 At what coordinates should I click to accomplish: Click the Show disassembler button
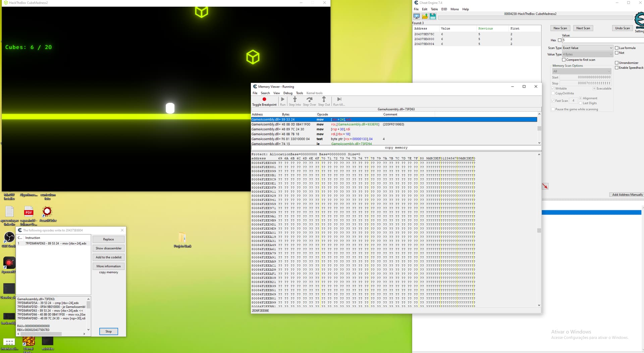tap(108, 248)
